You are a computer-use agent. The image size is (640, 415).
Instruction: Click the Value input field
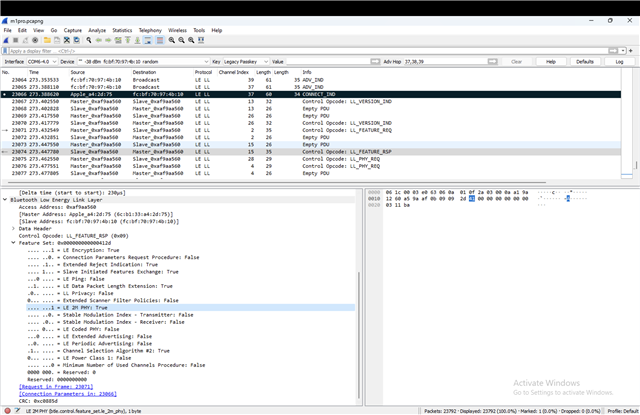tap(328, 62)
